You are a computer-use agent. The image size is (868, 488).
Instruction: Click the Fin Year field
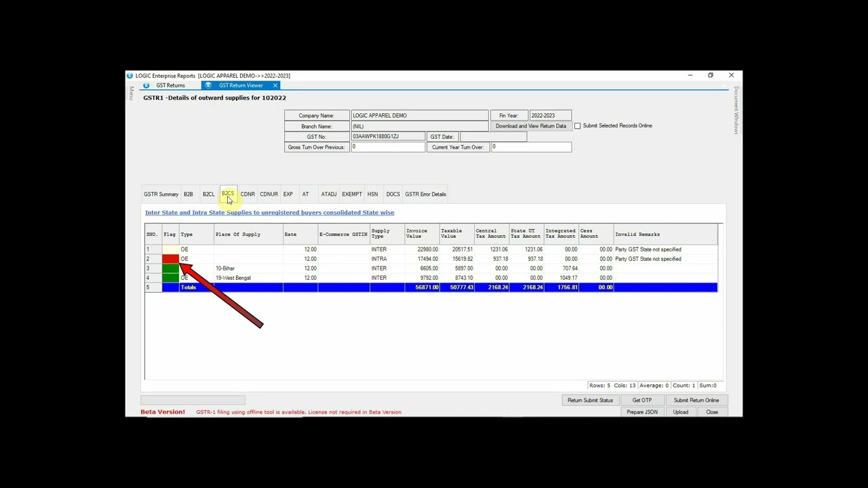pos(551,116)
